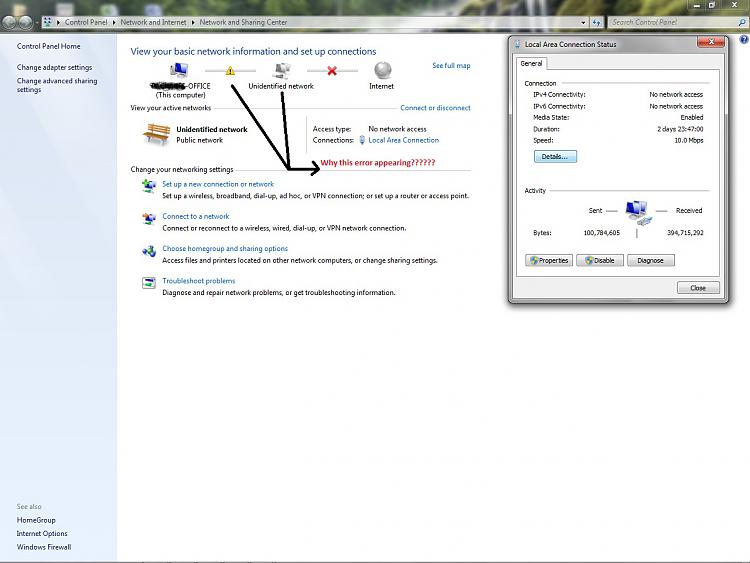
Task: Run Diagnose on the connection
Action: tap(651, 260)
